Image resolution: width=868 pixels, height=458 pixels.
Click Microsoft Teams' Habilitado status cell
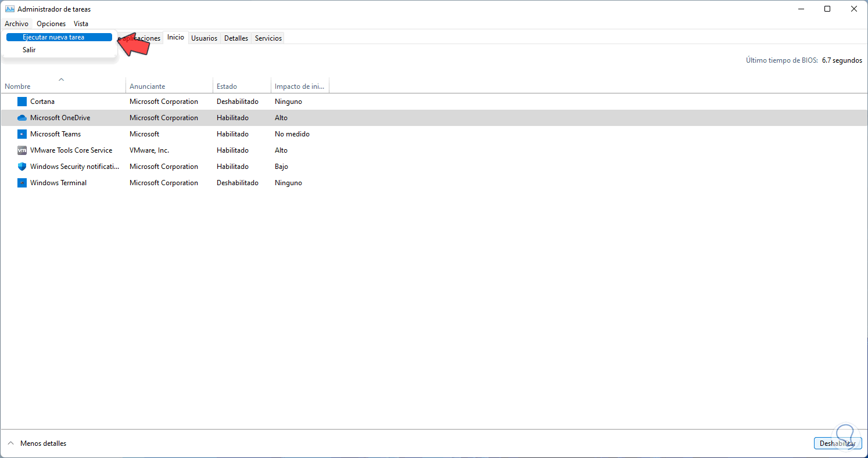[232, 134]
